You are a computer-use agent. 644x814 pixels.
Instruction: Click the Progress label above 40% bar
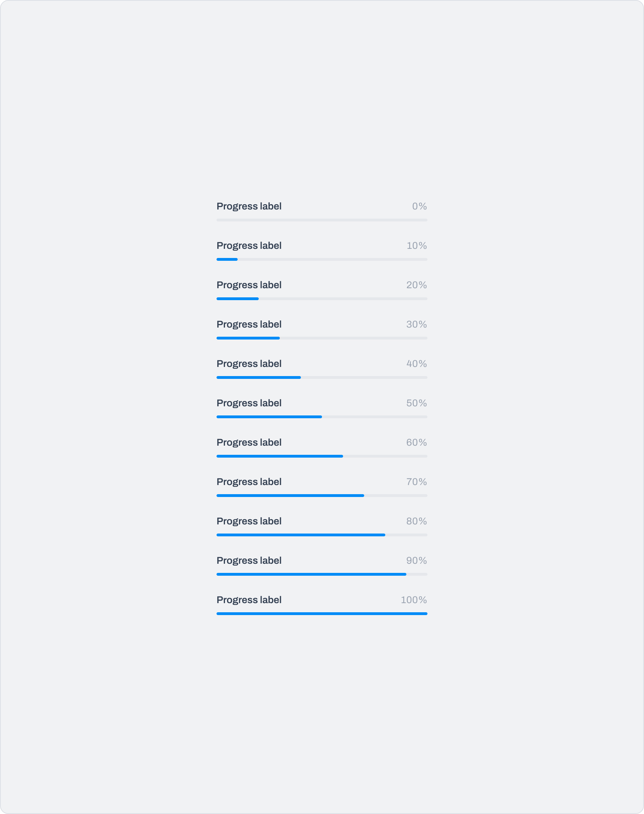[249, 364]
